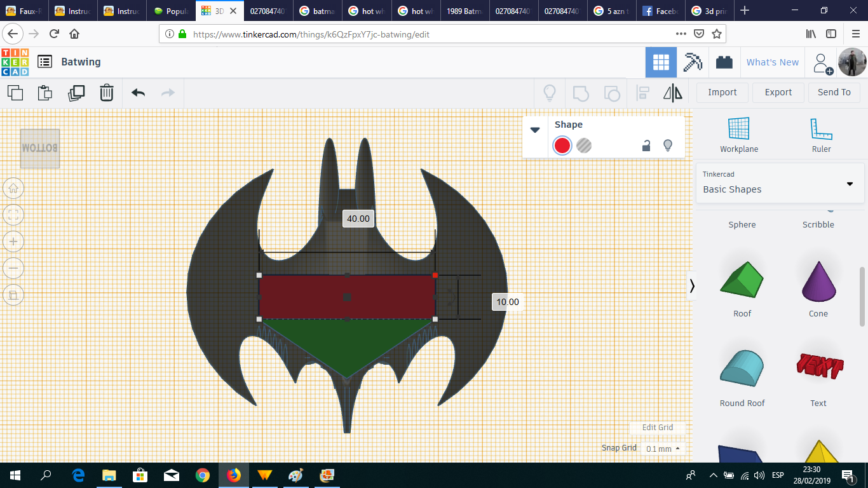Click the shapes panel scrollbar
This screenshot has height=488, width=868.
pyautogui.click(x=862, y=297)
